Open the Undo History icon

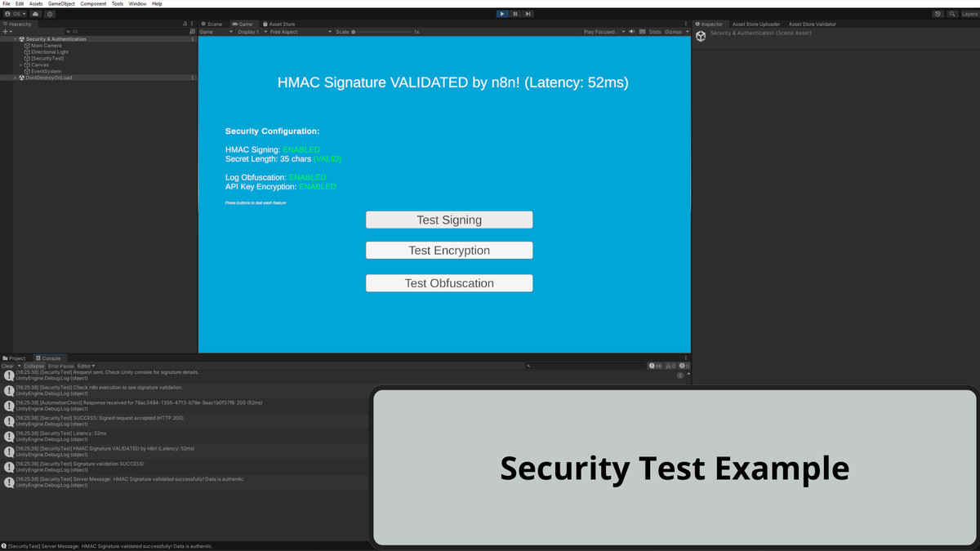pyautogui.click(x=938, y=14)
